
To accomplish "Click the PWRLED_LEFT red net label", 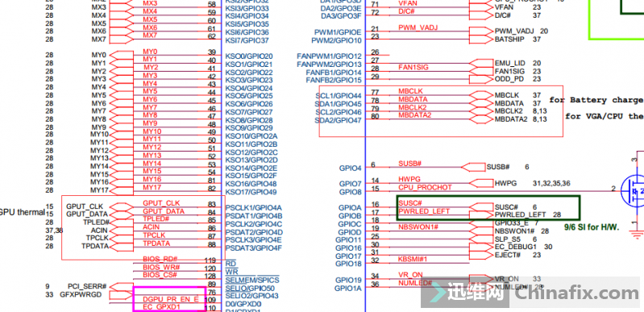I will (424, 211).
